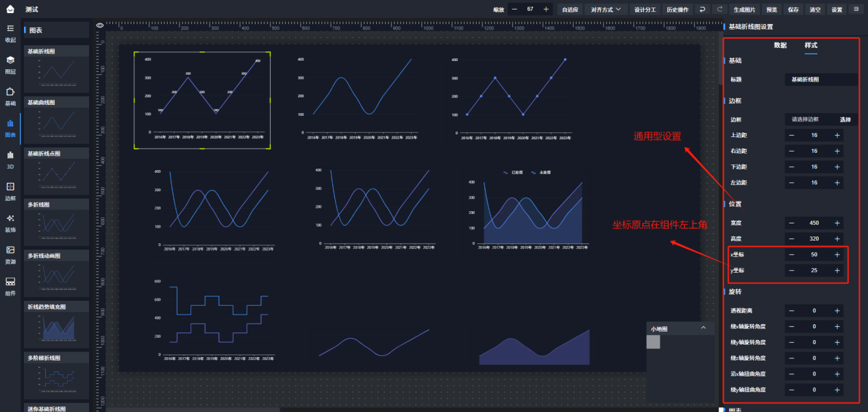Click the 未处理 legend item on chart
The image size is (868, 412).
pyautogui.click(x=541, y=172)
